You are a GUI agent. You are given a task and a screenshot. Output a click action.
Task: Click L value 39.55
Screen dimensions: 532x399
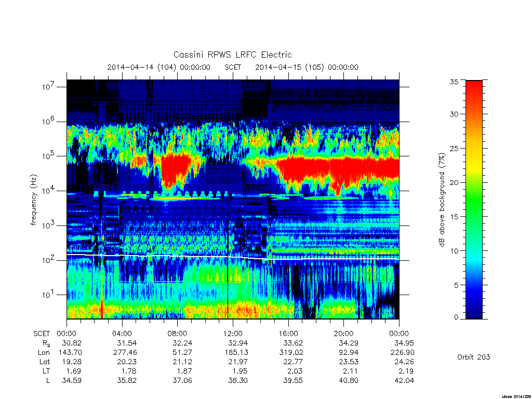(x=293, y=381)
